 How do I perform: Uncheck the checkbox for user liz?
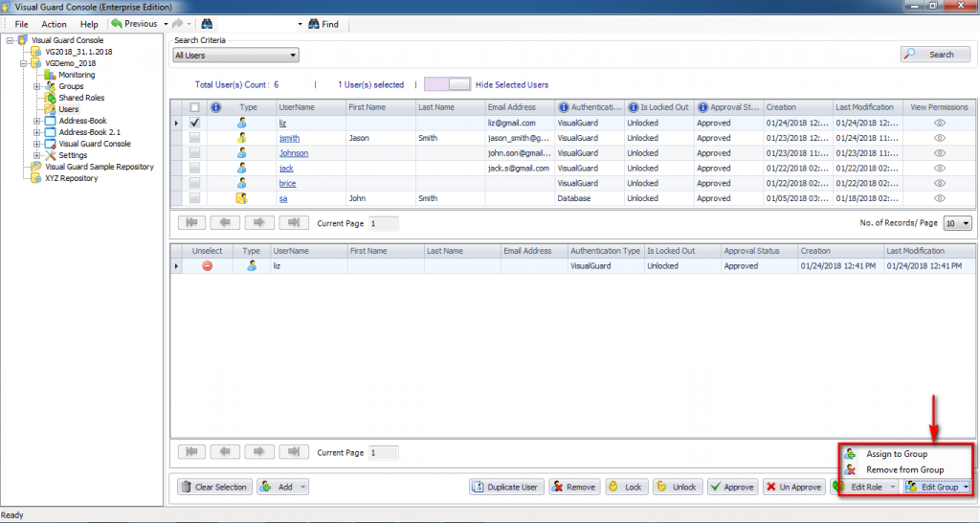pos(195,123)
